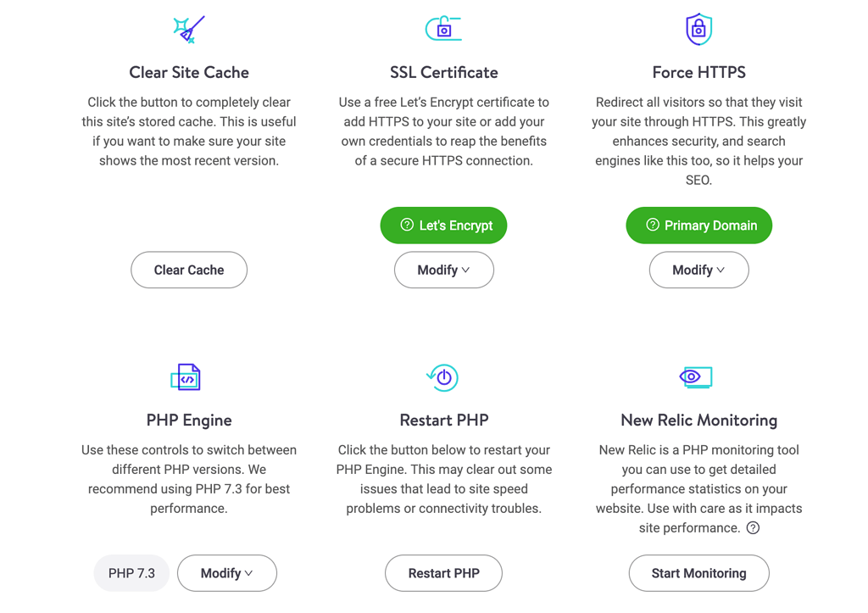
Task: Click the Force HTTPS section heading
Action: 698,72
